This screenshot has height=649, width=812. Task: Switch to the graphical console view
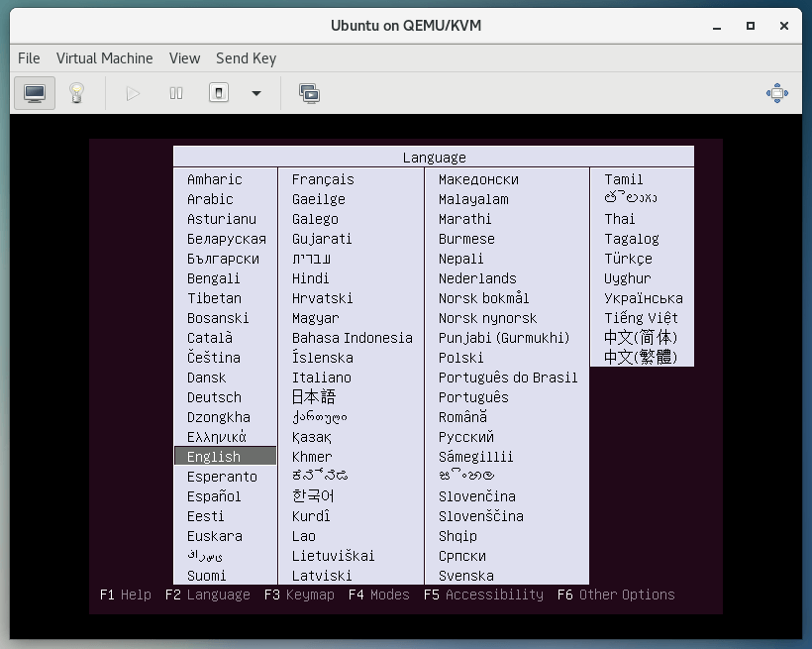tap(34, 92)
